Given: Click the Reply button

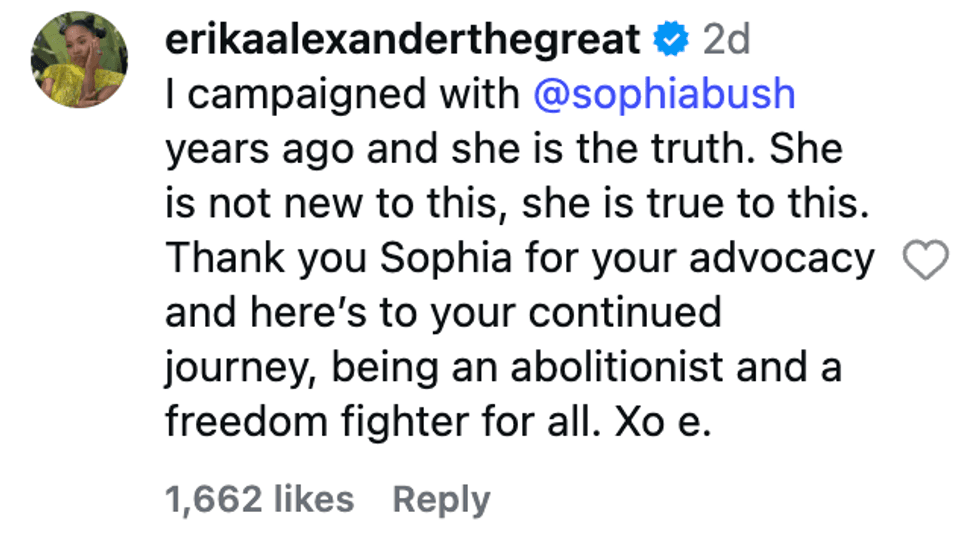Looking at the screenshot, I should pyautogui.click(x=441, y=499).
